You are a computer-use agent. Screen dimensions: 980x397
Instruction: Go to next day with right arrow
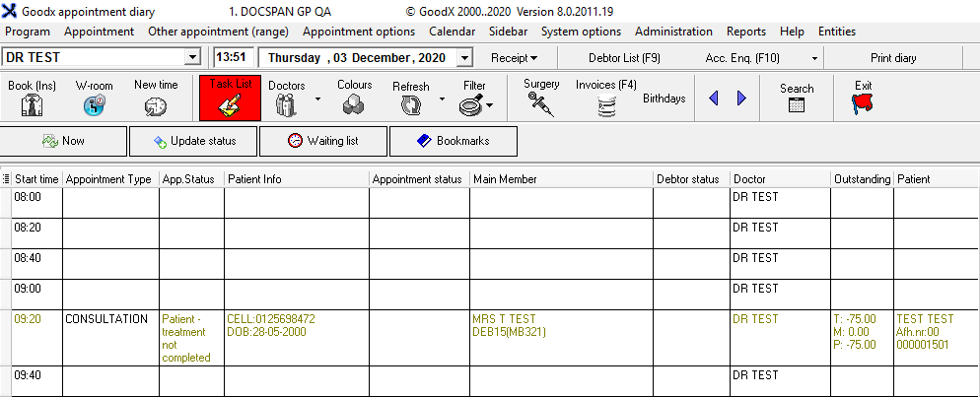coord(741,99)
